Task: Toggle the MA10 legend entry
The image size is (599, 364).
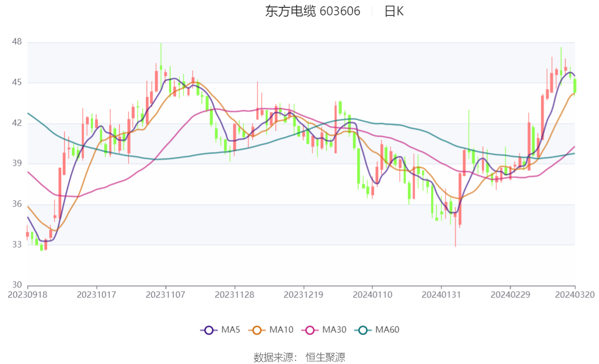Action: coord(271,330)
